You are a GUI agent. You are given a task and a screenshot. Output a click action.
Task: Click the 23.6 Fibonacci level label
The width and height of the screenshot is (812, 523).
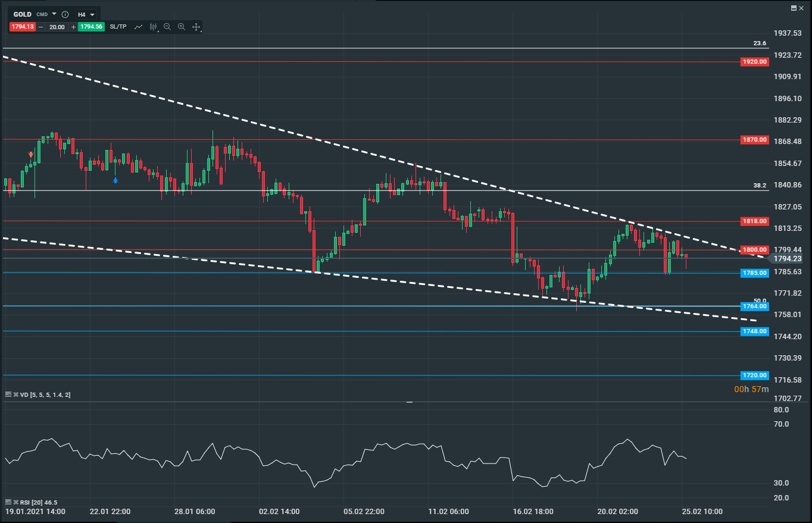[760, 43]
